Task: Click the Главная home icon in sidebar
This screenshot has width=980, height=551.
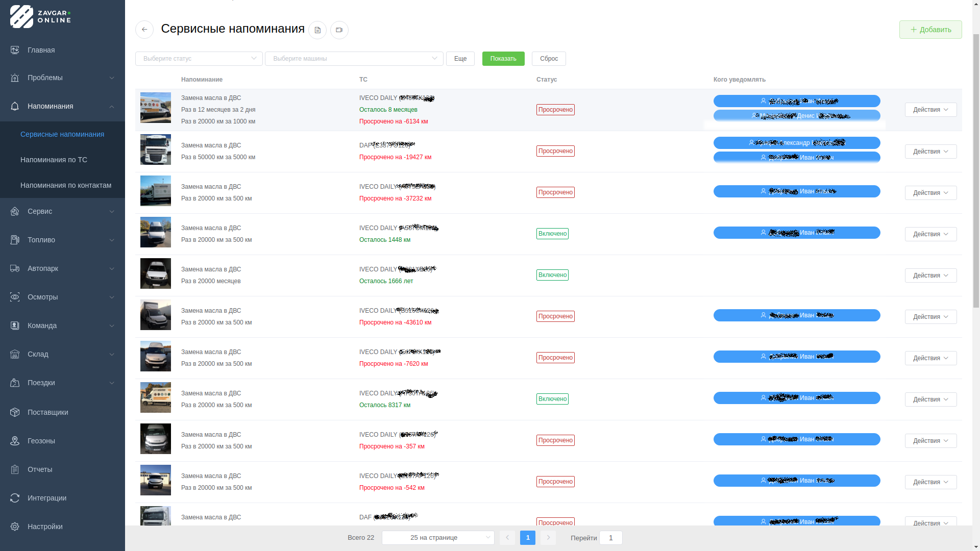Action: [x=15, y=50]
